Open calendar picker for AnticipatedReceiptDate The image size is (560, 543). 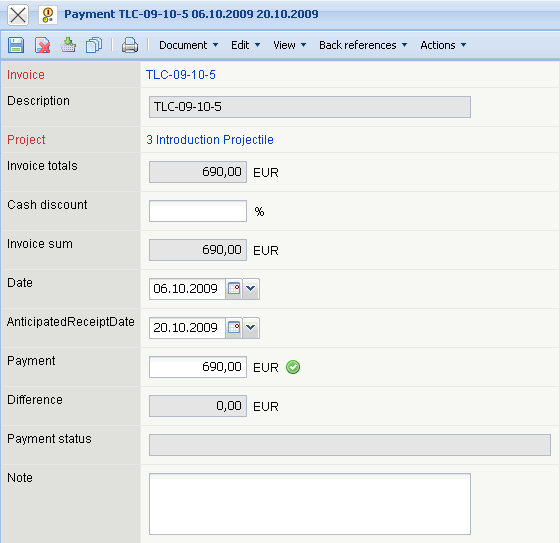tap(234, 328)
